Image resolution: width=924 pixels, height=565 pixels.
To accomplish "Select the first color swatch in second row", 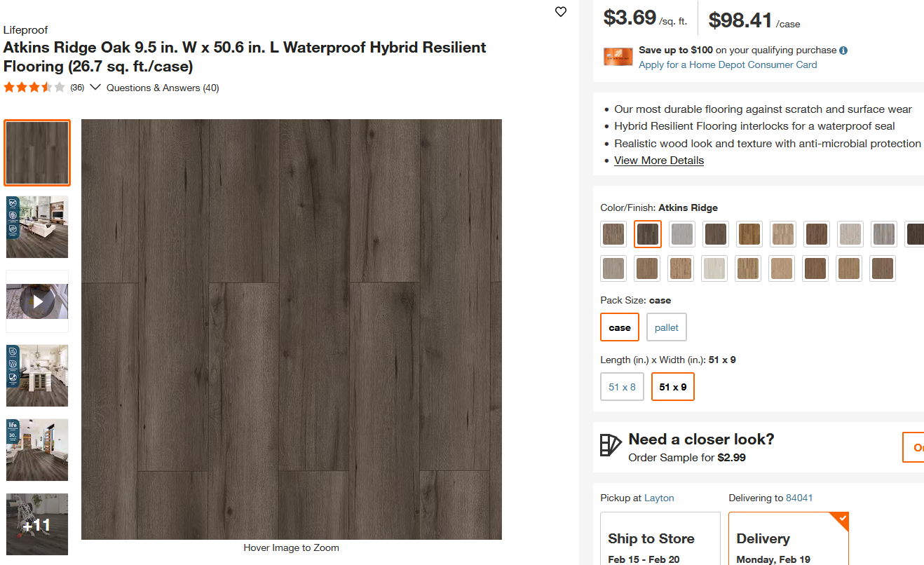I will (x=613, y=268).
